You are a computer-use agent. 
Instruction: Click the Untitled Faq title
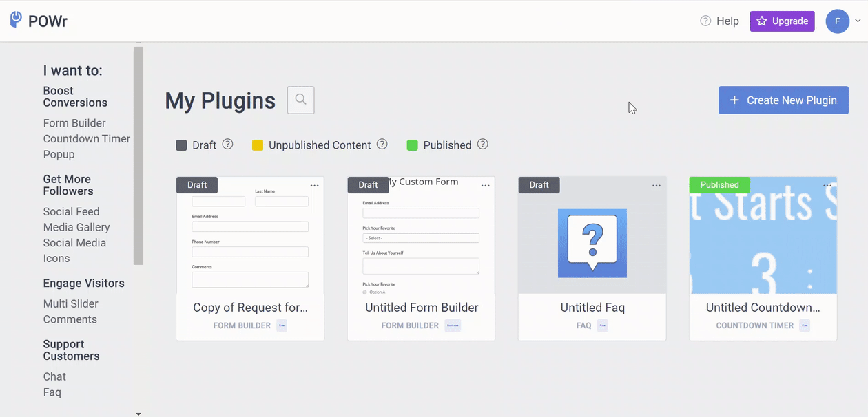pyautogui.click(x=592, y=308)
